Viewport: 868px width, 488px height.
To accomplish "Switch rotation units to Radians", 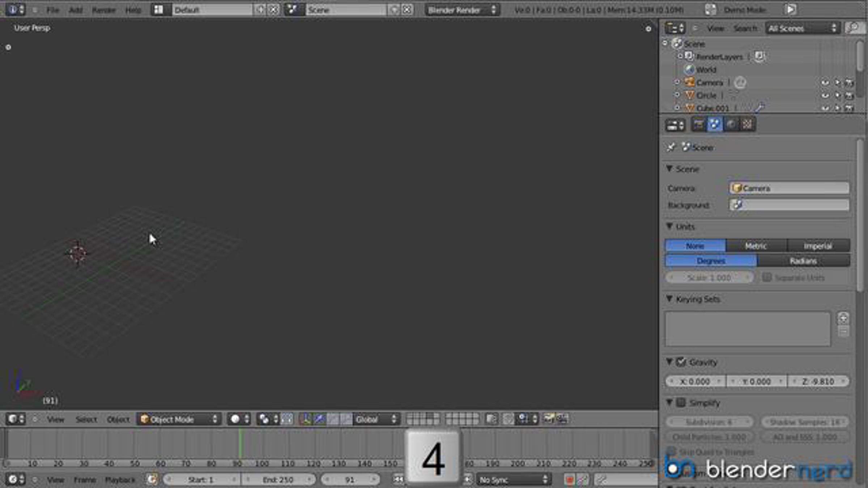I will pos(803,261).
